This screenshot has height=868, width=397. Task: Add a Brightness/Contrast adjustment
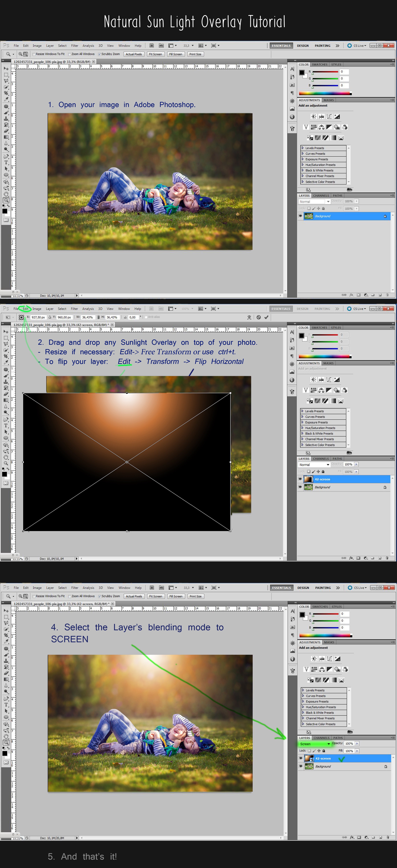(x=314, y=116)
